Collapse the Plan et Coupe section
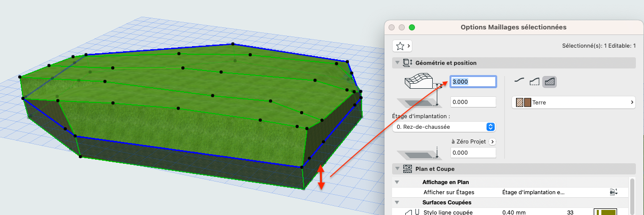Viewport: 644px width, 215px height. (397, 169)
